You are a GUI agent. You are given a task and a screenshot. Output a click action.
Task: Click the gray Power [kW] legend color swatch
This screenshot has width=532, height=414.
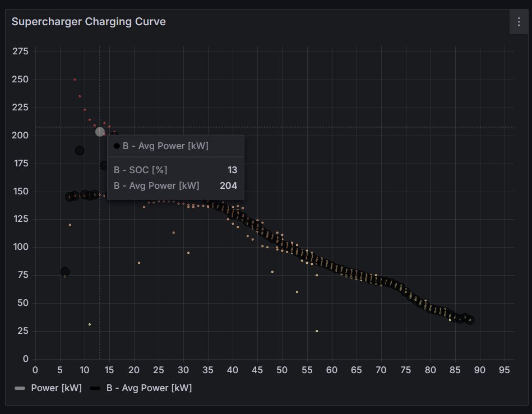pyautogui.click(x=20, y=388)
